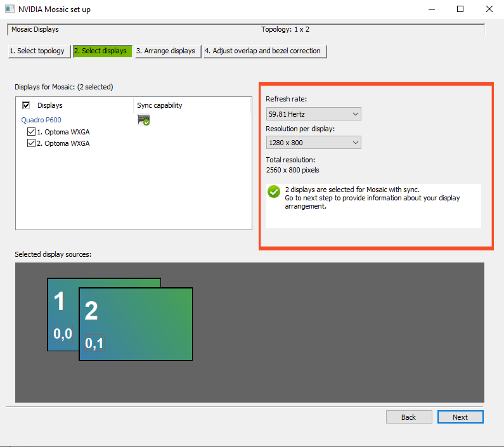Click the 0,1 grid position label

[x=94, y=343]
